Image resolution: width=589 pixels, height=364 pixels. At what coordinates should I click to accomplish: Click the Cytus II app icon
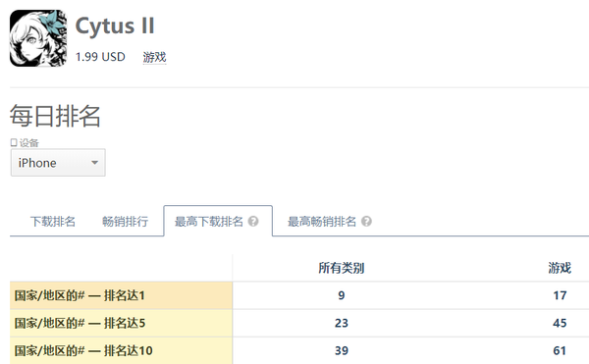coord(38,38)
